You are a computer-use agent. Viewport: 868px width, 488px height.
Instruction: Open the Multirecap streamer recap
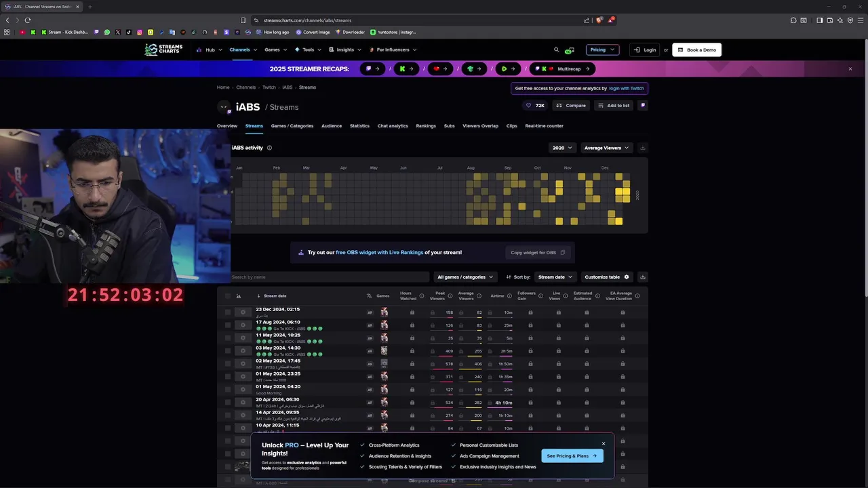(x=562, y=68)
